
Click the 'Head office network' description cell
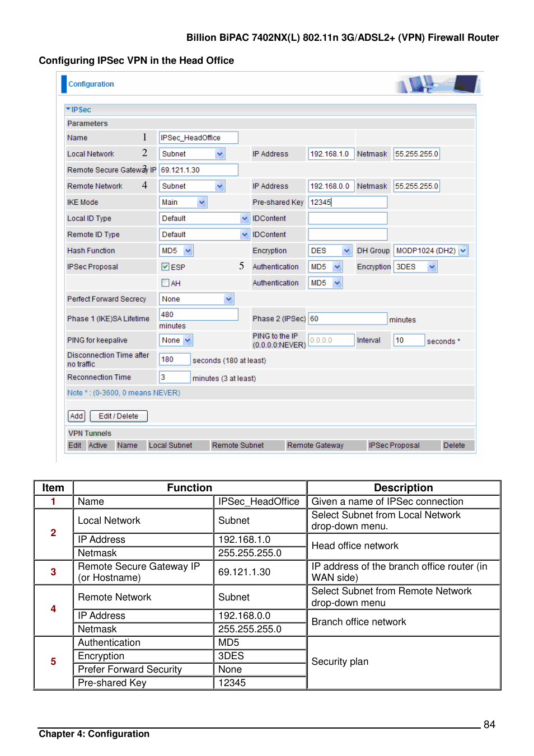click(404, 546)
